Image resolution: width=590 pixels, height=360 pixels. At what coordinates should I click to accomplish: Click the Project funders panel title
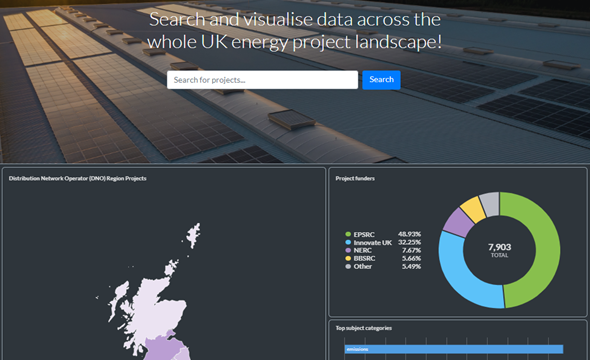355,178
